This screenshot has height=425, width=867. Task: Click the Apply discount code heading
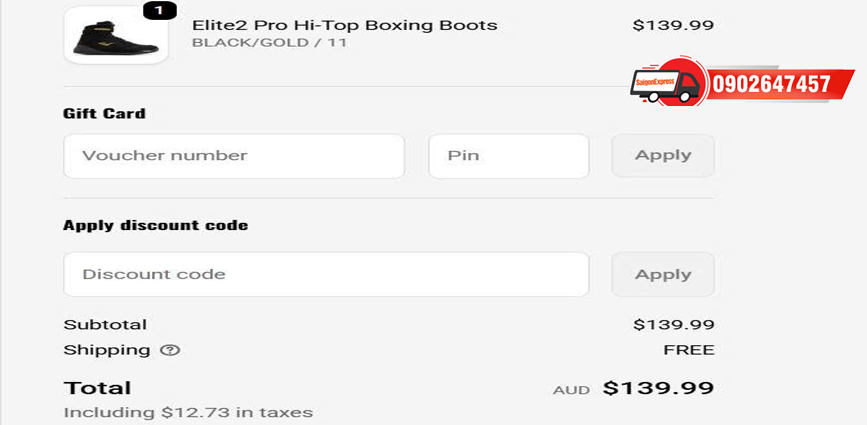coord(155,225)
